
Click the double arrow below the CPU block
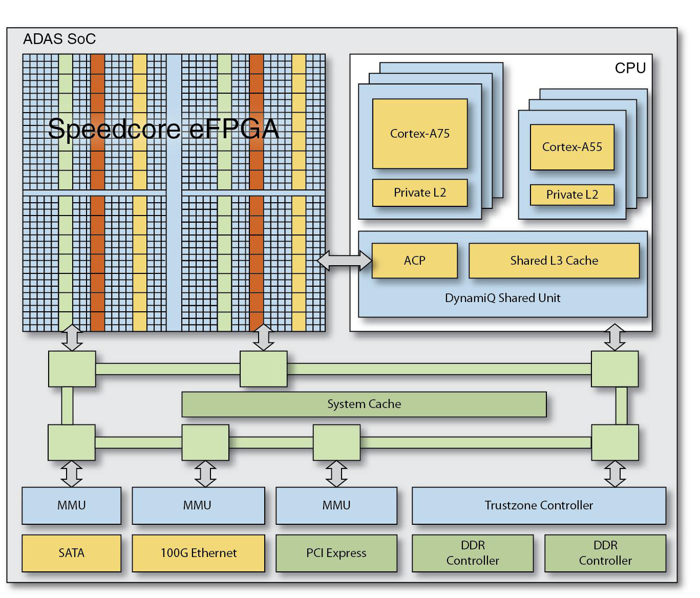(615, 337)
